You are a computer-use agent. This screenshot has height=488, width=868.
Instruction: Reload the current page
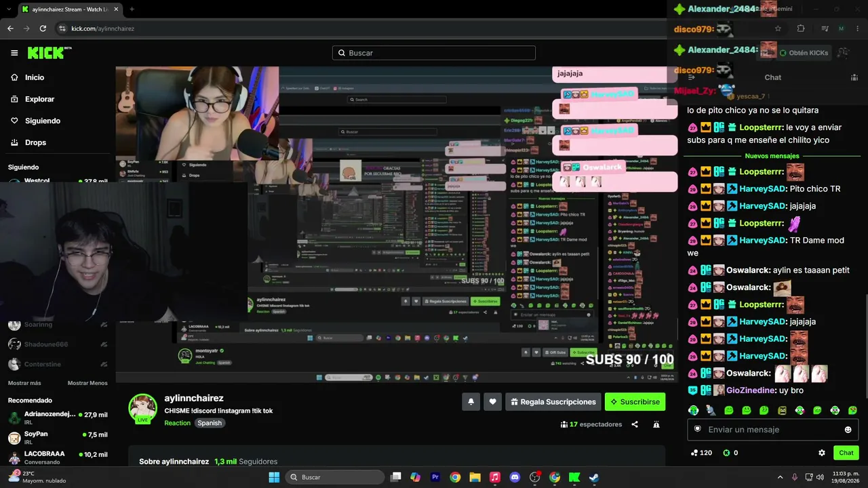coord(43,28)
